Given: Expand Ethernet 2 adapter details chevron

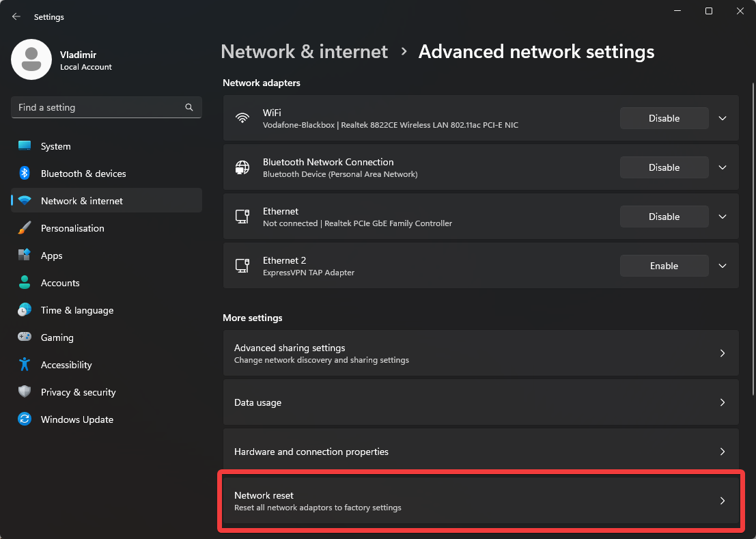Looking at the screenshot, I should (723, 266).
